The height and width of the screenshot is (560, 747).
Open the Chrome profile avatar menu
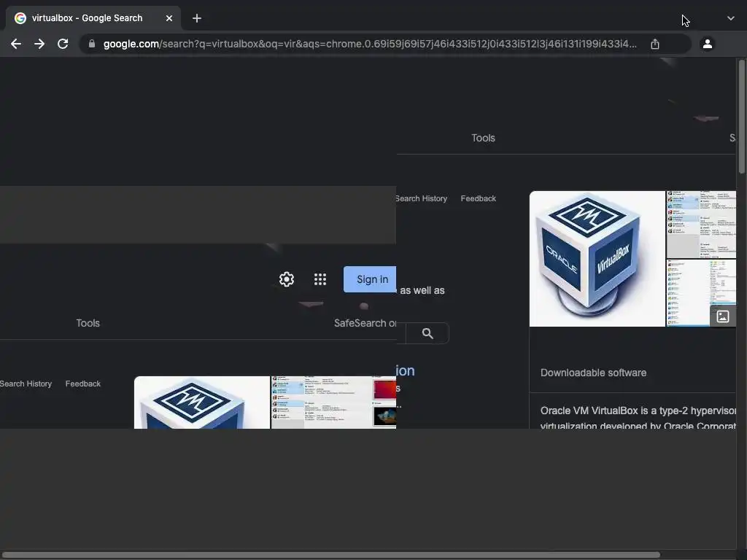click(x=708, y=44)
